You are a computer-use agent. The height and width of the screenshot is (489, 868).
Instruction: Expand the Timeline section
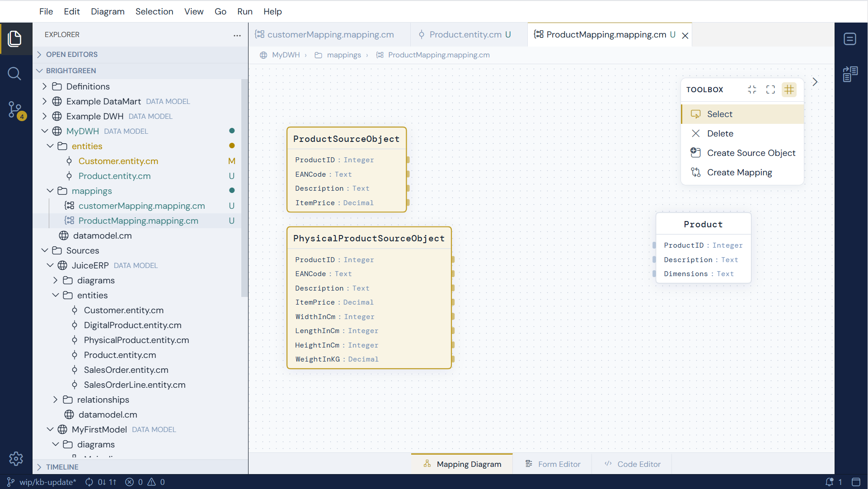[140, 467]
